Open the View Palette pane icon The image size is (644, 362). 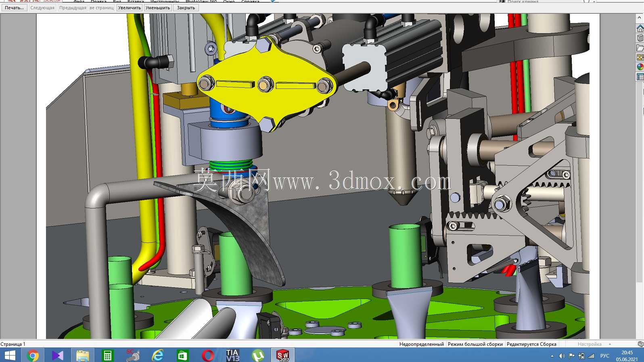click(x=640, y=57)
